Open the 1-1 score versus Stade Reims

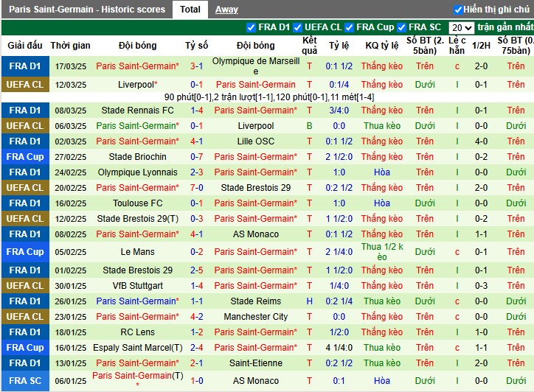click(196, 301)
